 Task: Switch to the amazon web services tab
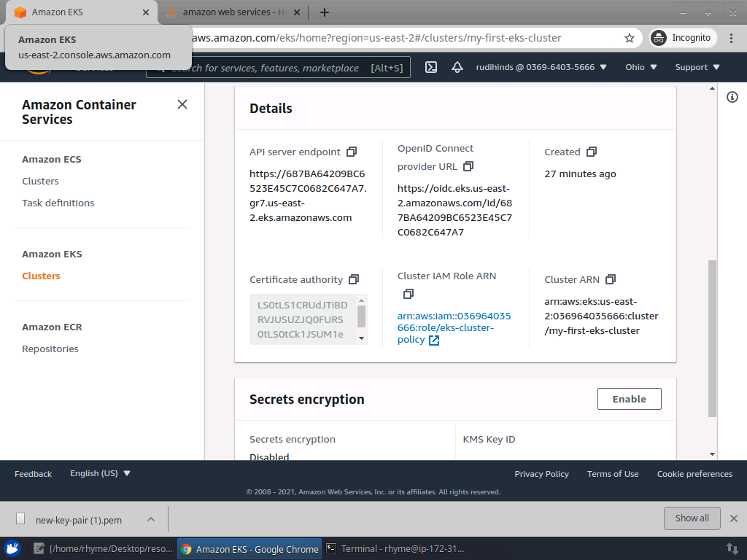pyautogui.click(x=233, y=12)
